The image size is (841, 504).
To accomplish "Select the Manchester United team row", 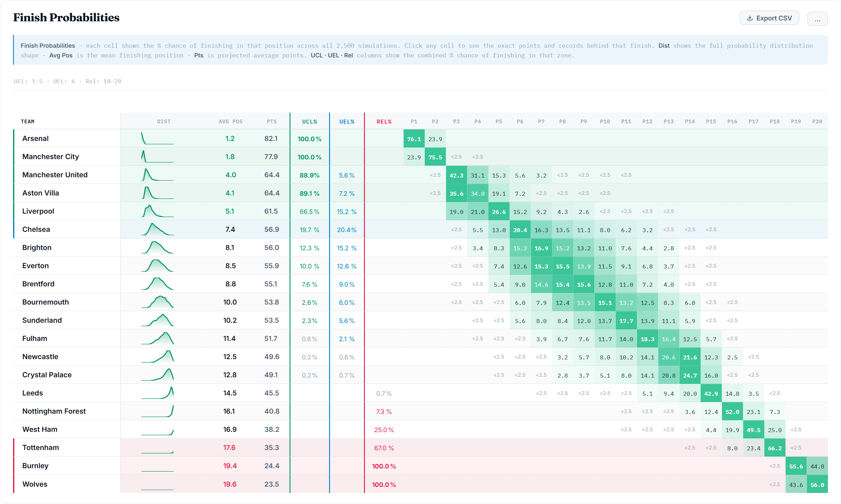I will pyautogui.click(x=55, y=175).
